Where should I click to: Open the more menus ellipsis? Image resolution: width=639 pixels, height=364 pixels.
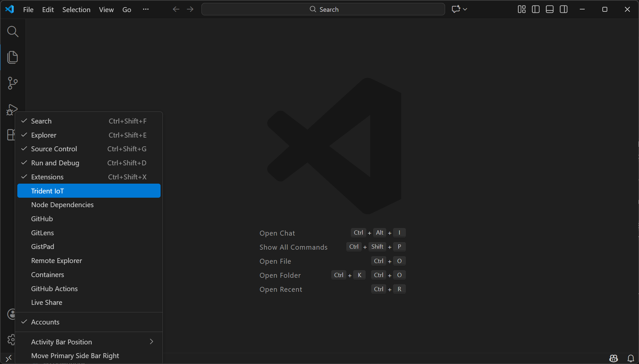tap(146, 9)
